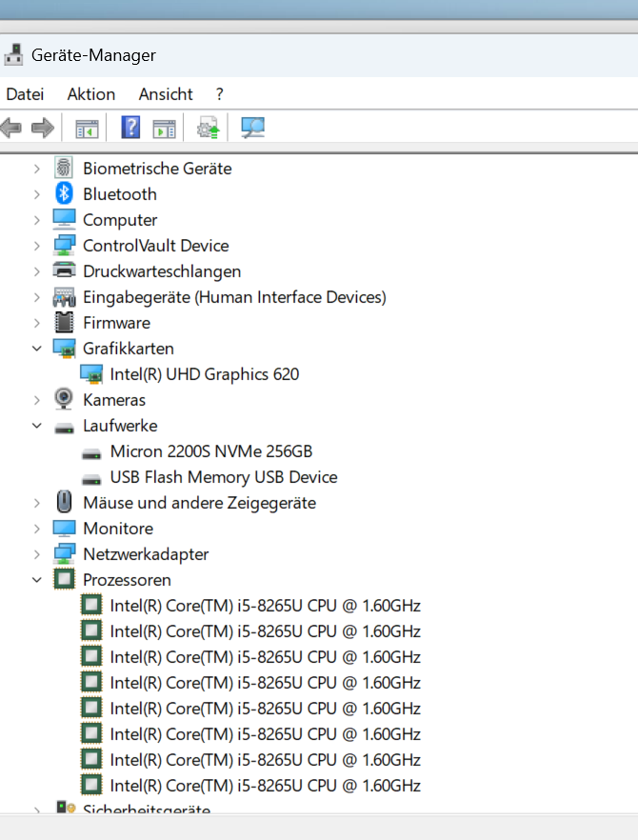
Task: Select the Prozessoren label
Action: (x=127, y=580)
